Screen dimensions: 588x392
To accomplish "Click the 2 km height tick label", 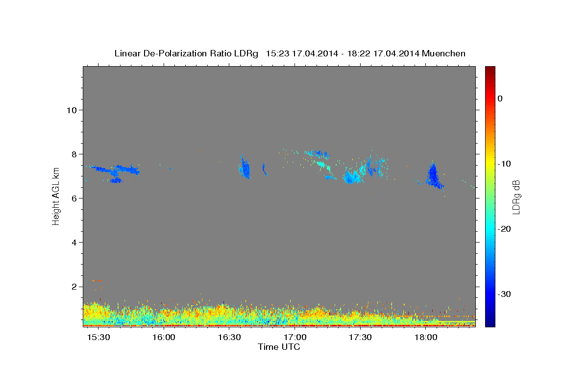I will coord(74,286).
